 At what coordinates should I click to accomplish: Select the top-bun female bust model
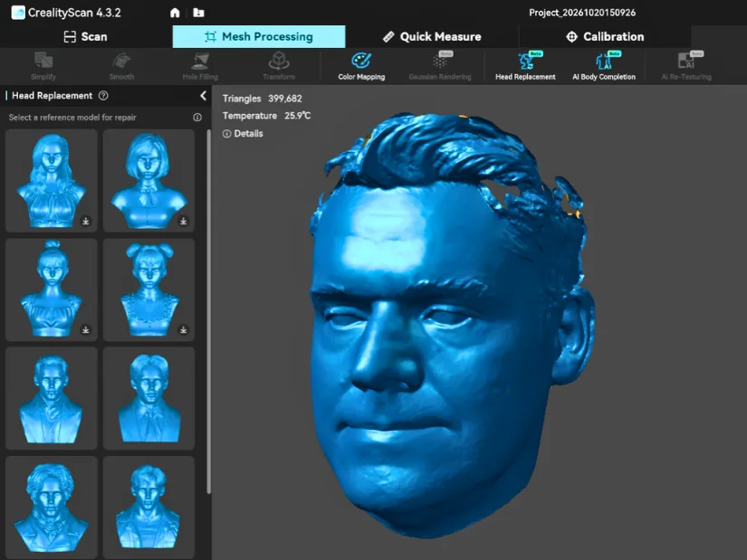pyautogui.click(x=52, y=289)
